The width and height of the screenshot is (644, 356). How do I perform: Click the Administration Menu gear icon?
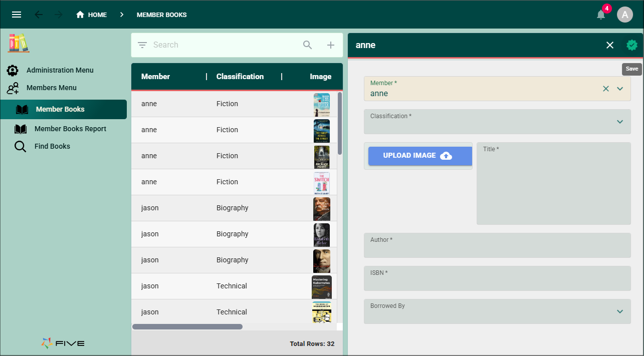(13, 71)
